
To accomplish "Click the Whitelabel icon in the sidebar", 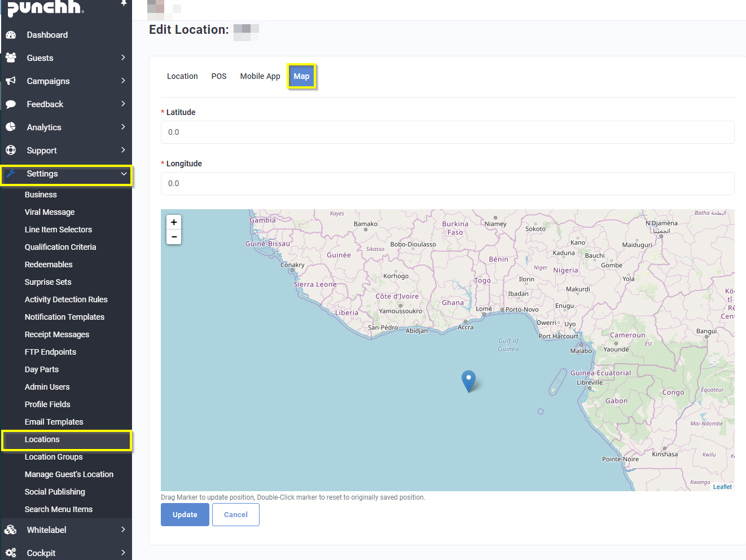I will pos(12,530).
